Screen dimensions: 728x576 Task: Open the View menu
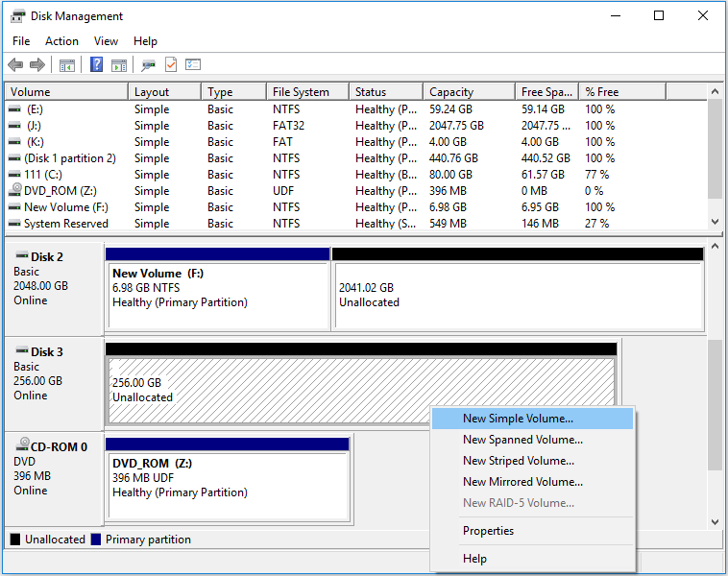click(106, 41)
